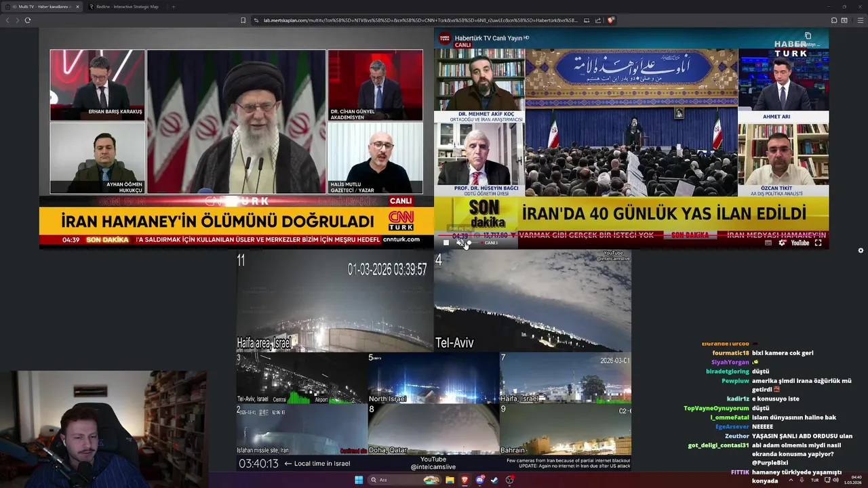The image size is (868, 488).
Task: Select North Israel camera feed
Action: (x=433, y=378)
